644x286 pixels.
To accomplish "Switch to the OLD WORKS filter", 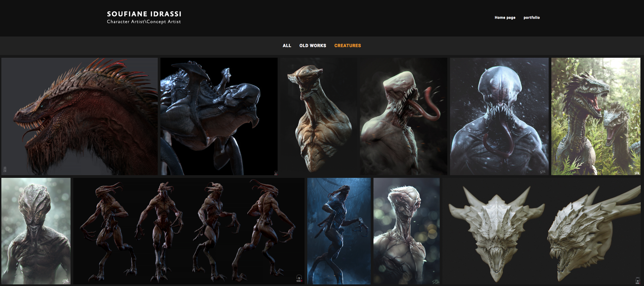I will [x=312, y=45].
